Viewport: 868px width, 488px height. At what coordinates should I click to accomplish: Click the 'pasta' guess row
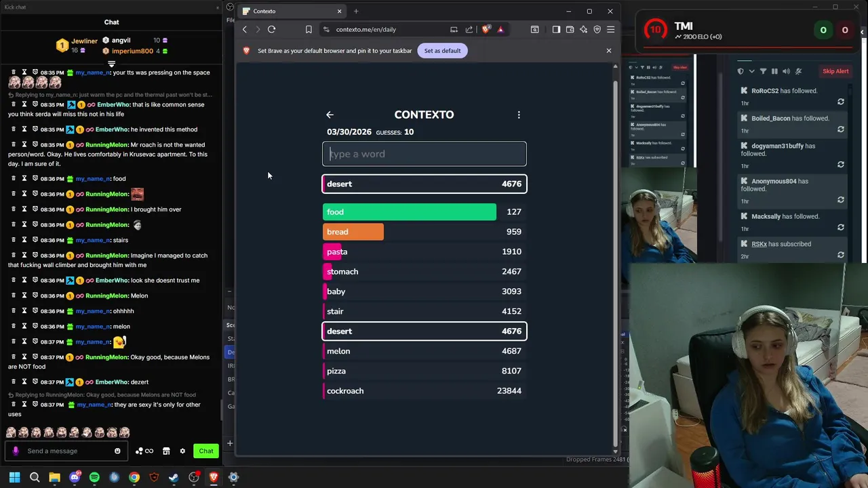click(x=425, y=251)
